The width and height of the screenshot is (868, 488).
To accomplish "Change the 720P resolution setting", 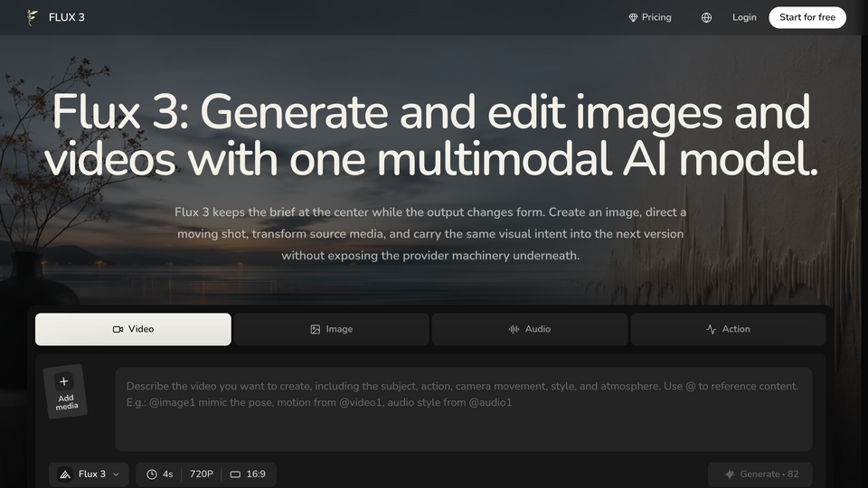I will [x=202, y=474].
